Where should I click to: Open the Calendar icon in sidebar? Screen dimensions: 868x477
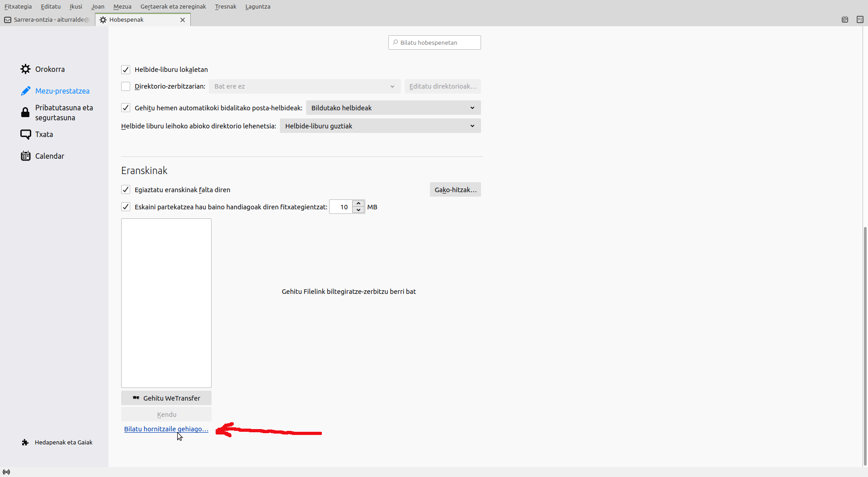click(26, 156)
